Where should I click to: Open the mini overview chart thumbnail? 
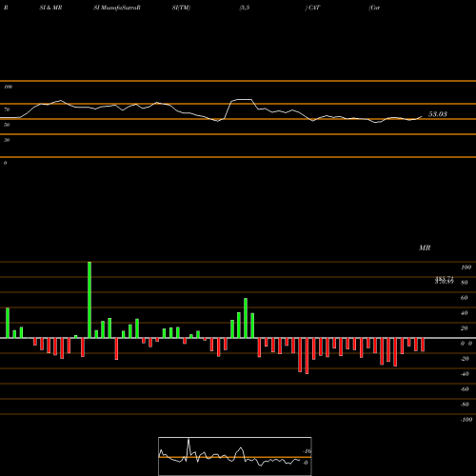point(235,456)
